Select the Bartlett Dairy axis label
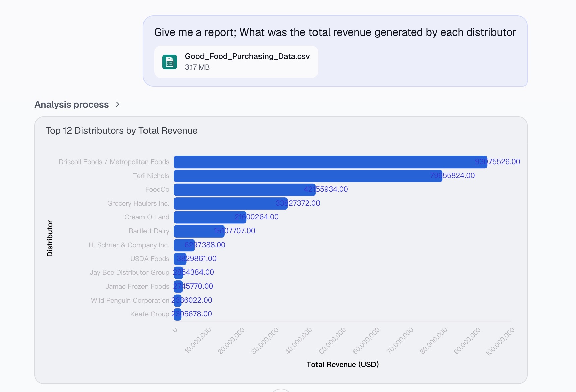576x392 pixels. pos(149,231)
